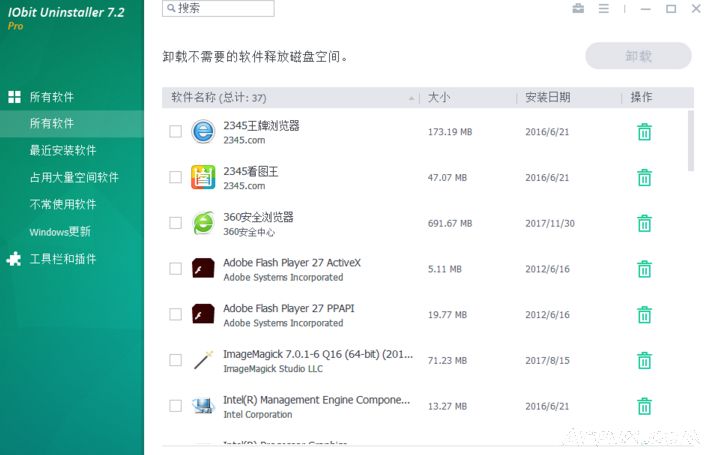Check the box for 2345看图王
Image resolution: width=707 pixels, height=455 pixels.
(175, 177)
